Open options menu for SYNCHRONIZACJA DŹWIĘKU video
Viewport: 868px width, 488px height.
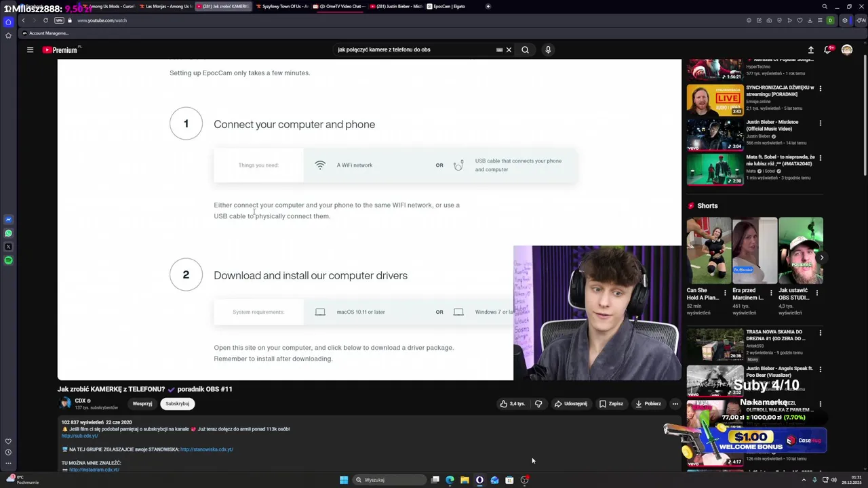click(821, 89)
